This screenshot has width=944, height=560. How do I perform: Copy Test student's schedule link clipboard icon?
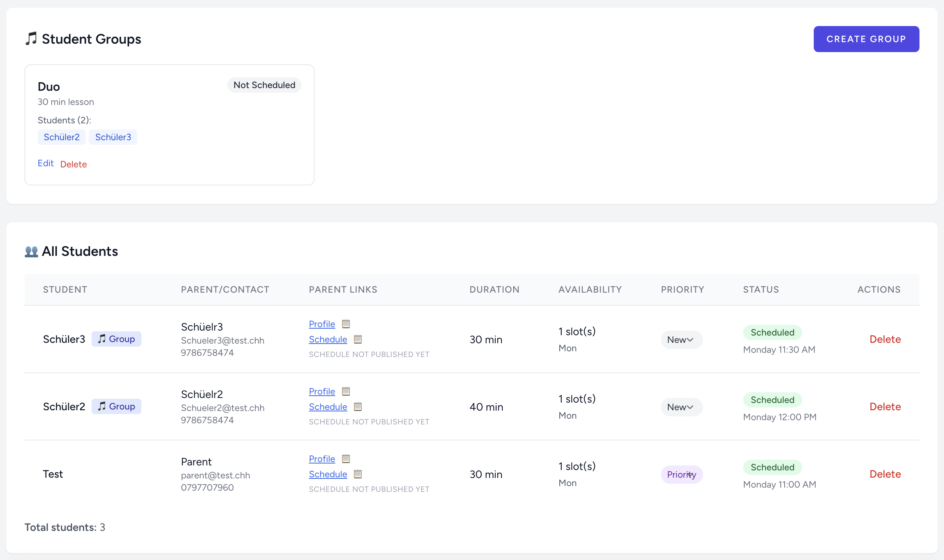357,474
